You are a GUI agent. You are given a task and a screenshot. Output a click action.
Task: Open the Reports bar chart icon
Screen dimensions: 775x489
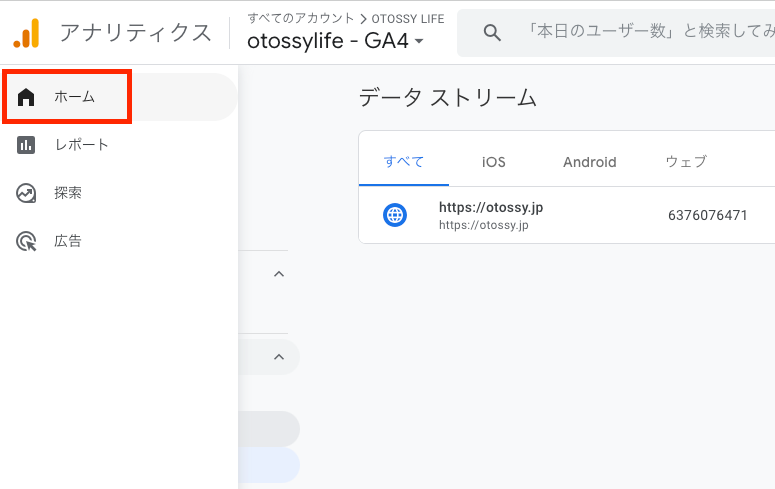(27, 145)
